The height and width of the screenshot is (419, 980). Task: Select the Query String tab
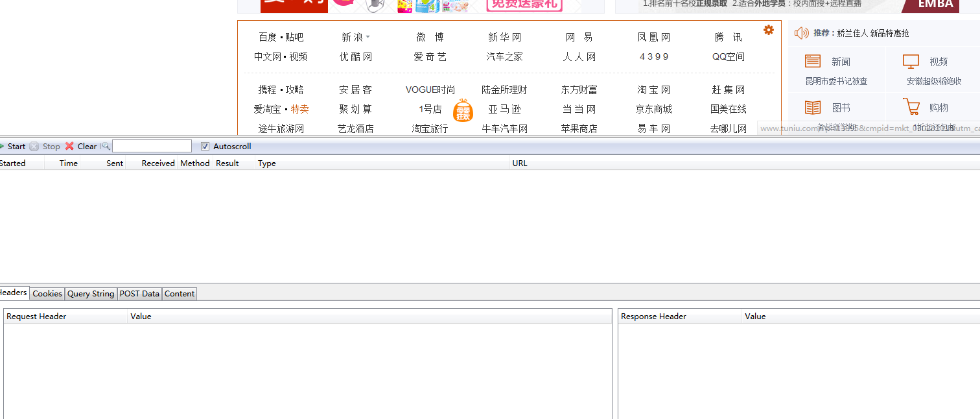point(91,294)
